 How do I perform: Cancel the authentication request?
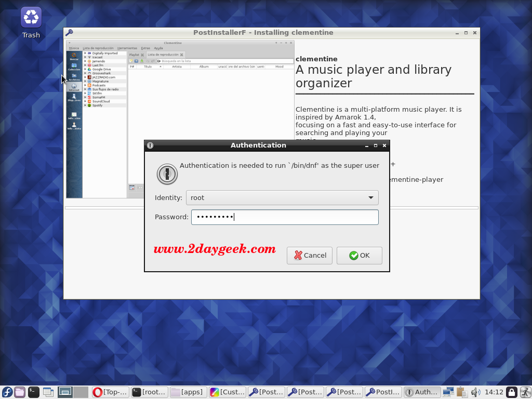click(310, 256)
